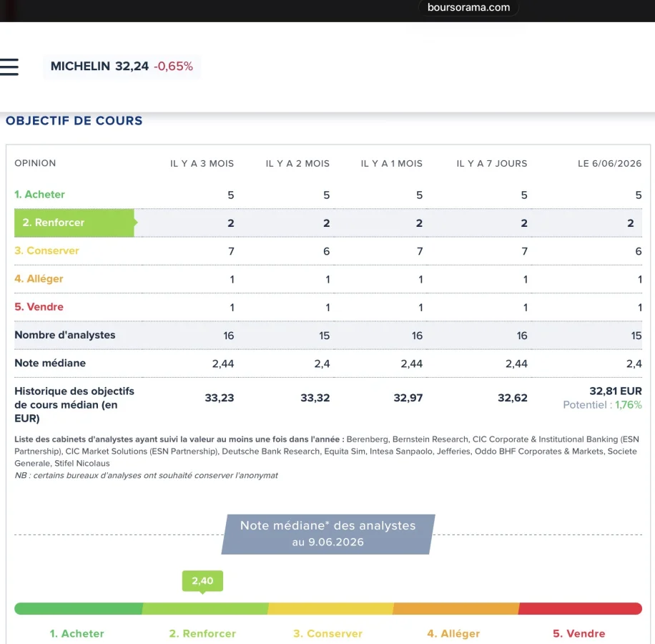The height and width of the screenshot is (644, 655).
Task: Click the yellow Conserver gauge segment
Action: click(330, 608)
